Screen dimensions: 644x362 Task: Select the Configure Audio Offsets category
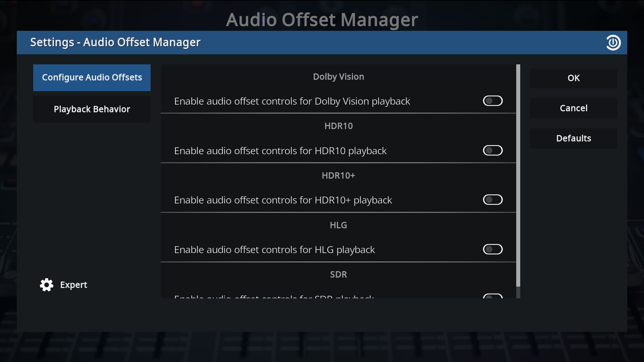pos(92,77)
